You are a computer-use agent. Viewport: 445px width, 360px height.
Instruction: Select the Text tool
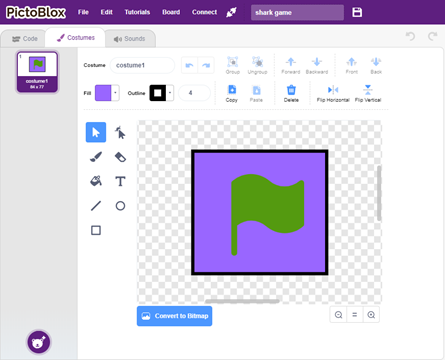[120, 181]
